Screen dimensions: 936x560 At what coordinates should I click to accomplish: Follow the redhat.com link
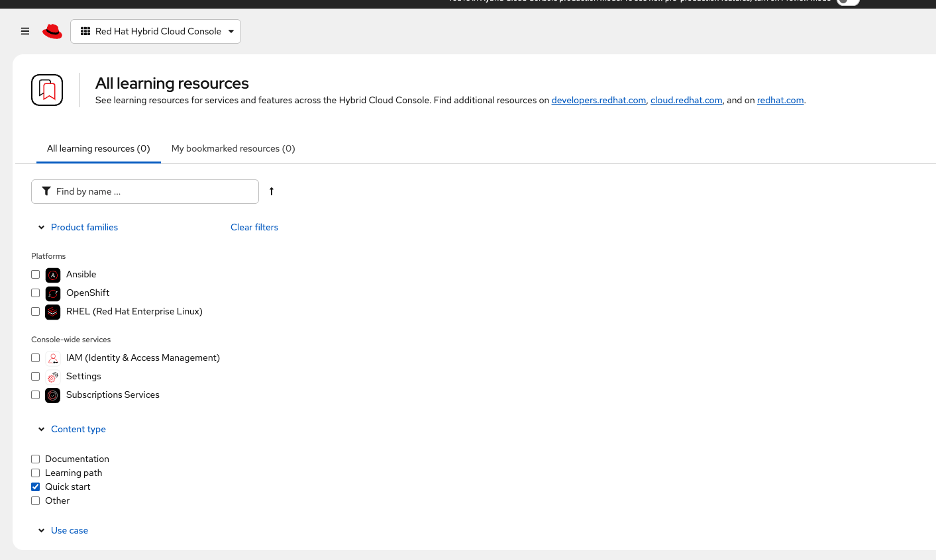pos(780,100)
